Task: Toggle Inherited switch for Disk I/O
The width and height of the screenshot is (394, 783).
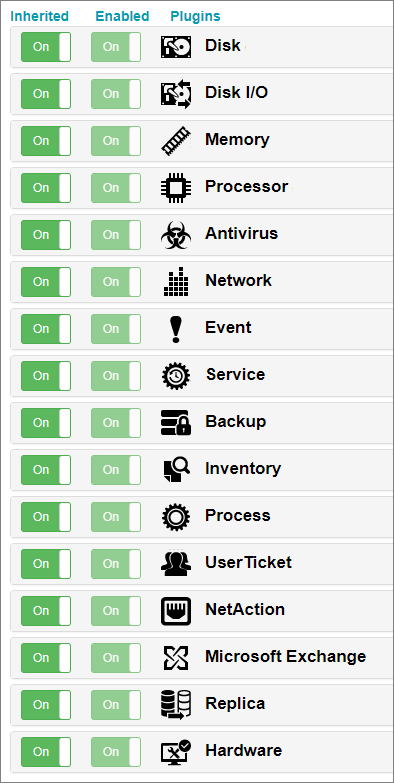Action: [x=46, y=94]
